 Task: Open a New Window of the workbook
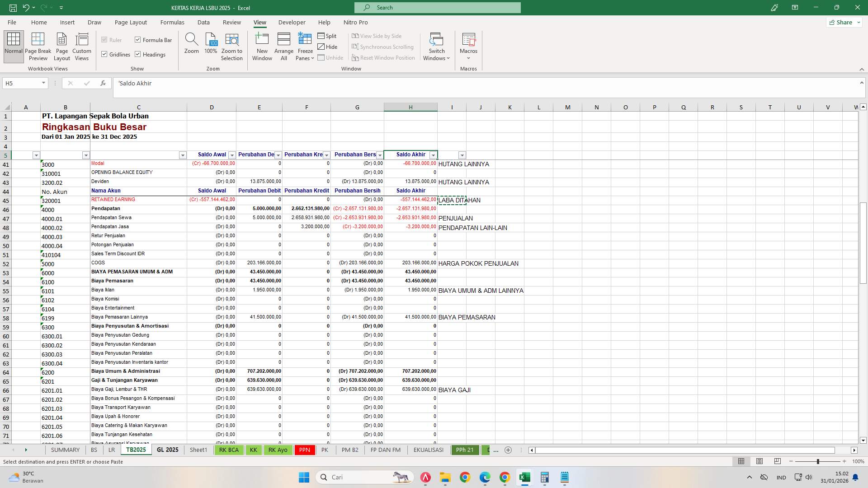(x=262, y=46)
